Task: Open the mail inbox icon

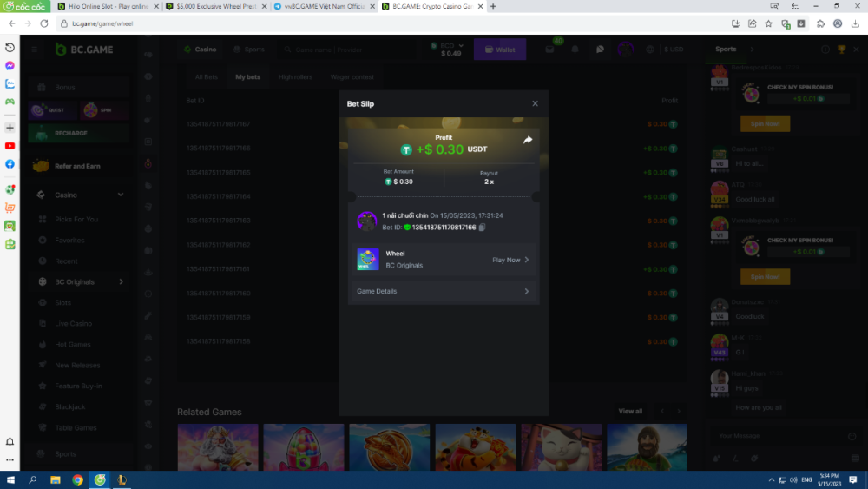Action: coord(550,50)
